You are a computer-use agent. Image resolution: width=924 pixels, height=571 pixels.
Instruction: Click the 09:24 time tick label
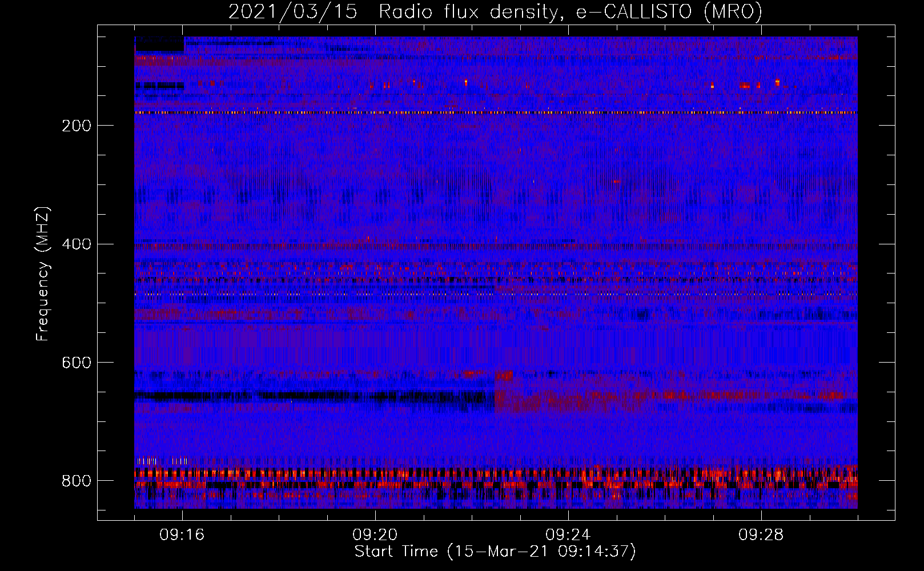tap(568, 535)
